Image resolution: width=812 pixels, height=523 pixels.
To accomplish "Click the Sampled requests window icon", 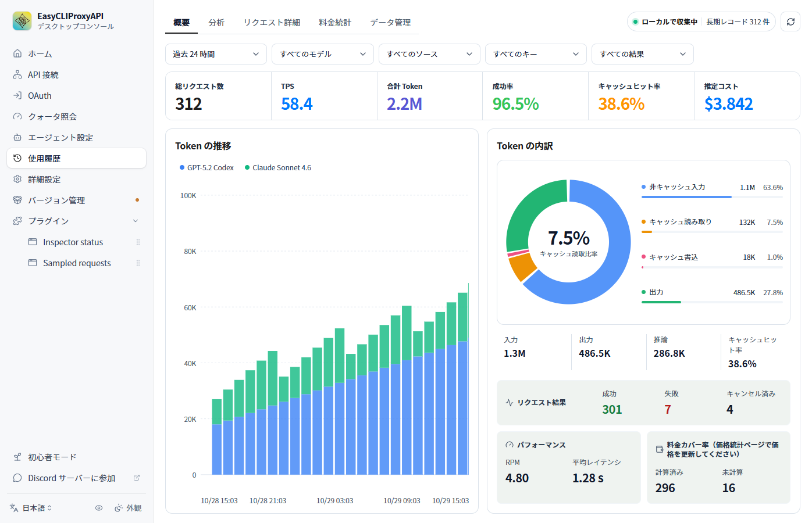I will [x=33, y=263].
